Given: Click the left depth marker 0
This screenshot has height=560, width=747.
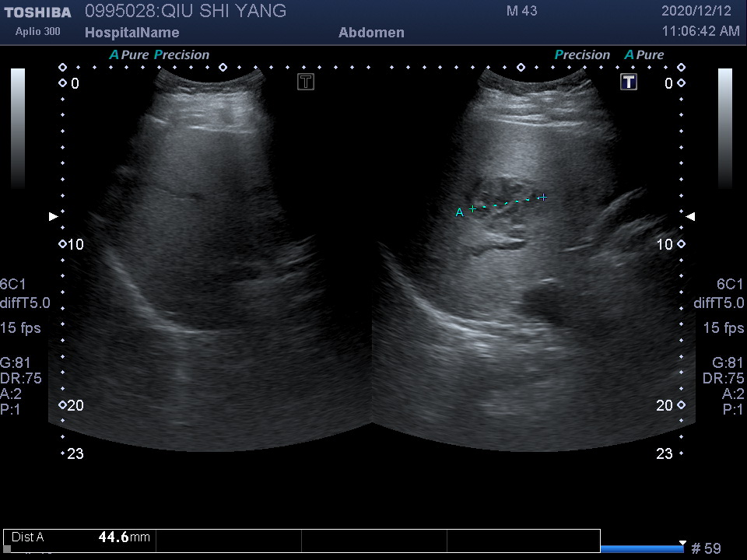Looking at the screenshot, I should (75, 84).
